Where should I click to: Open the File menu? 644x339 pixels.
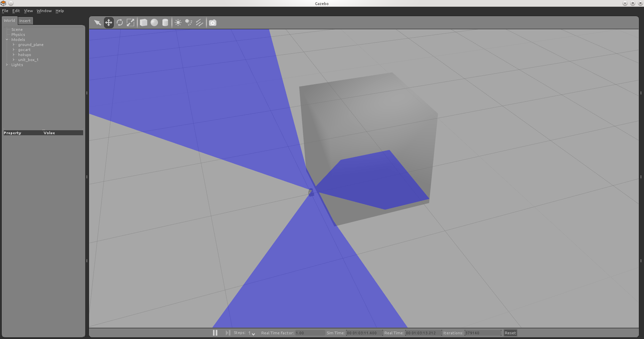[5, 11]
